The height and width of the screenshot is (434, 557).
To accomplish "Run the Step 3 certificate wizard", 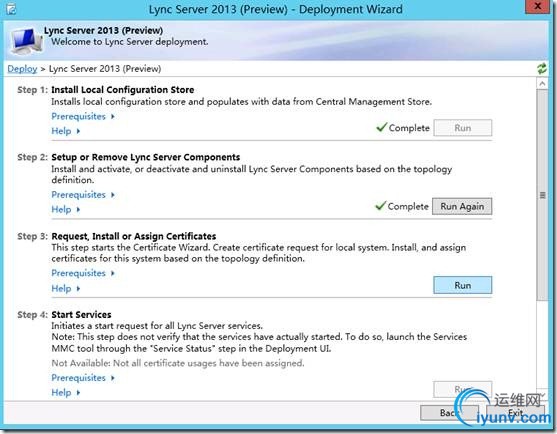I will pos(463,285).
